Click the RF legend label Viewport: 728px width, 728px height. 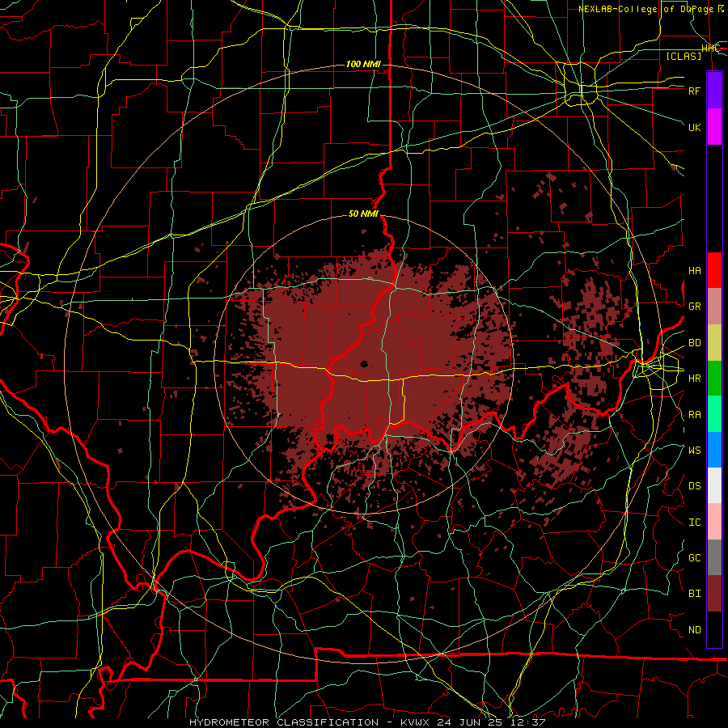695,91
